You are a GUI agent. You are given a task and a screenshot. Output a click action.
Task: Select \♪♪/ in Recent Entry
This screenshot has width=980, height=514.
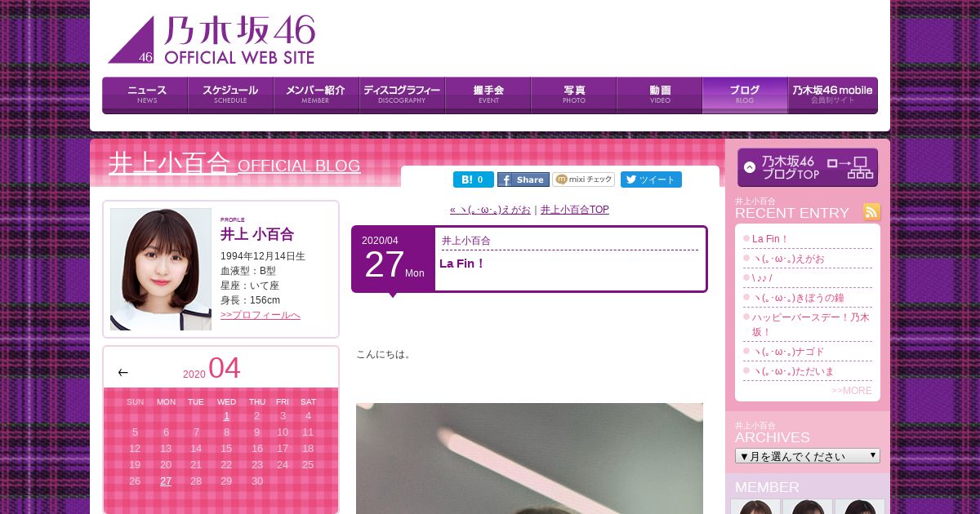click(762, 278)
